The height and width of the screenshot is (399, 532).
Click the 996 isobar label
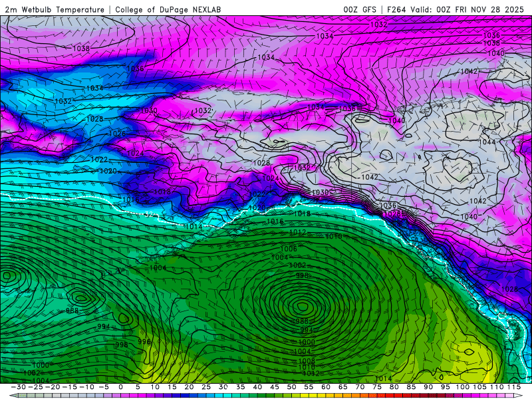[144, 341]
